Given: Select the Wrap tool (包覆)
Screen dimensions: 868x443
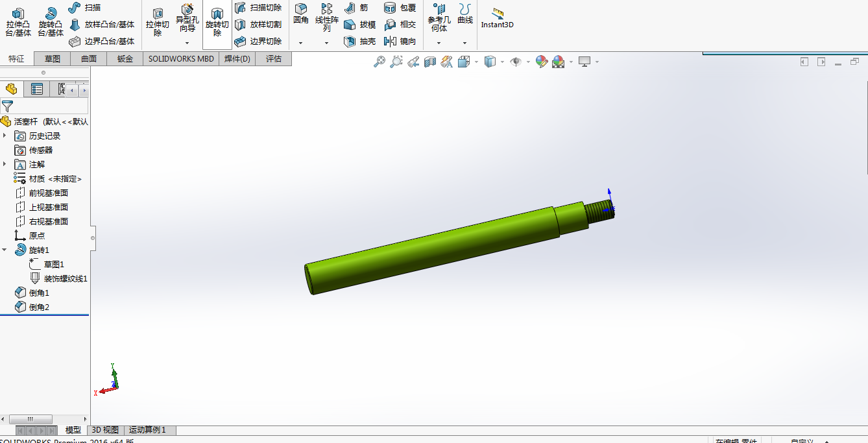Looking at the screenshot, I should [x=400, y=7].
